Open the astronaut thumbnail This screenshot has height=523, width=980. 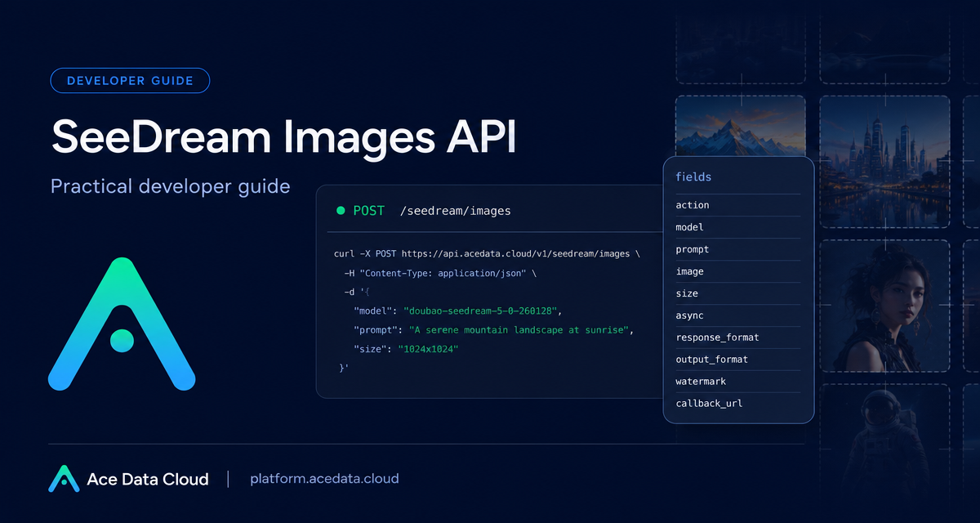click(884, 441)
